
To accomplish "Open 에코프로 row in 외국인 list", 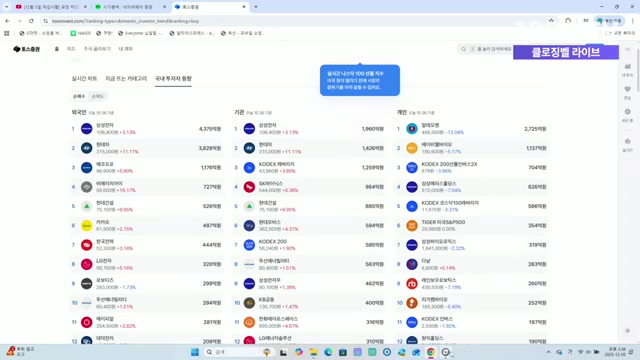I will [x=147, y=167].
